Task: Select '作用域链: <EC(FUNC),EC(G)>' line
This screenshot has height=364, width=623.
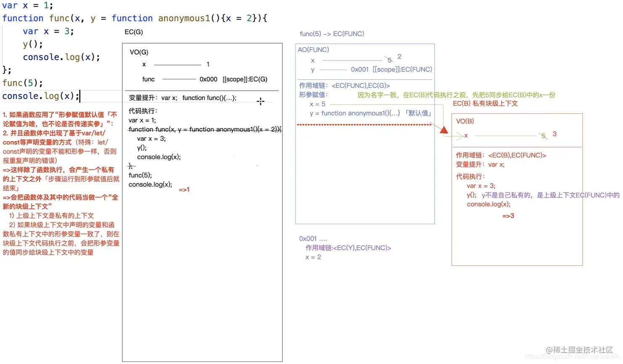Action: pyautogui.click(x=344, y=86)
